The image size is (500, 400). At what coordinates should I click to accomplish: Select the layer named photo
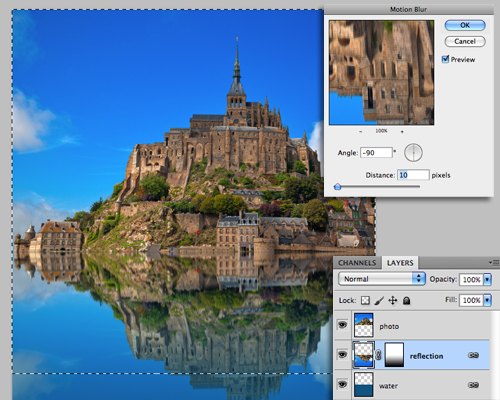click(389, 326)
